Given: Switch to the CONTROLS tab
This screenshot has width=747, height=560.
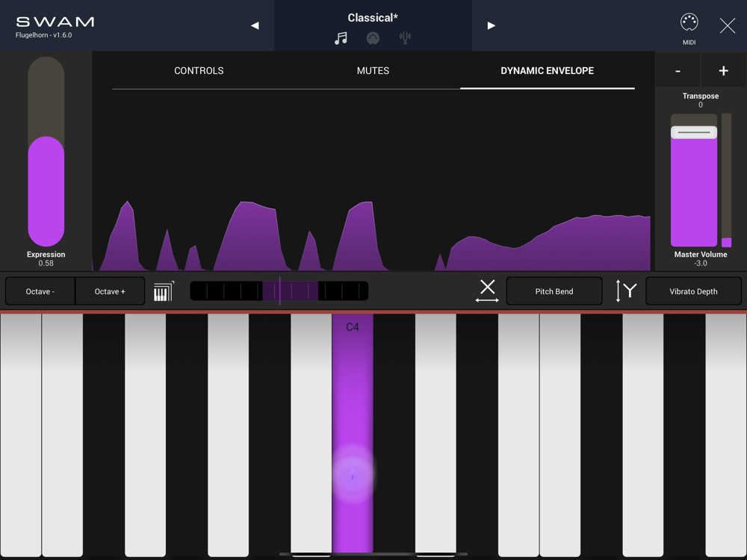Looking at the screenshot, I should [199, 71].
